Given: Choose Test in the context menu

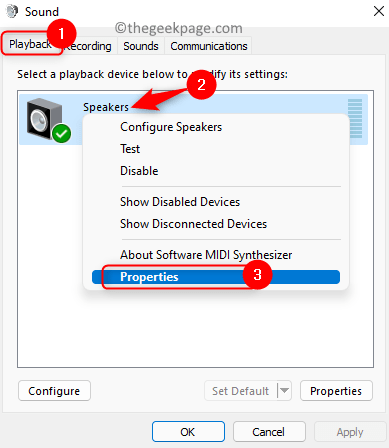Looking at the screenshot, I should (130, 149).
